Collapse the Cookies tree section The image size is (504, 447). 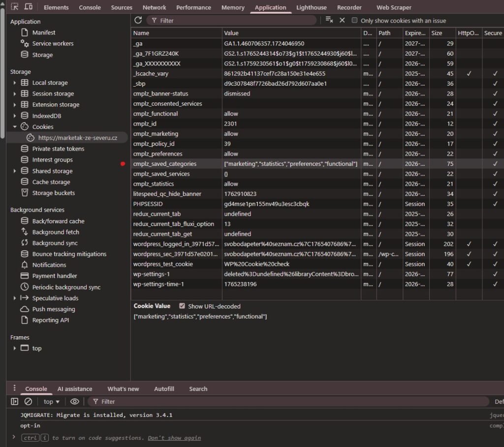[x=15, y=127]
